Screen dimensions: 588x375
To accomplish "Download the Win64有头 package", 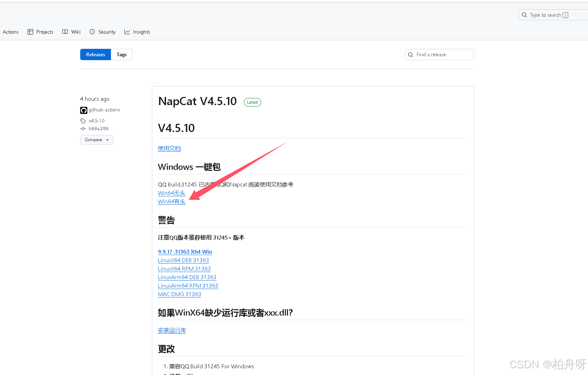I will (172, 202).
